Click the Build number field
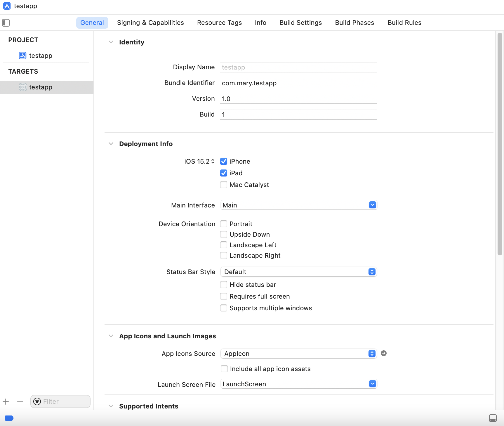This screenshot has height=426, width=504. click(298, 115)
